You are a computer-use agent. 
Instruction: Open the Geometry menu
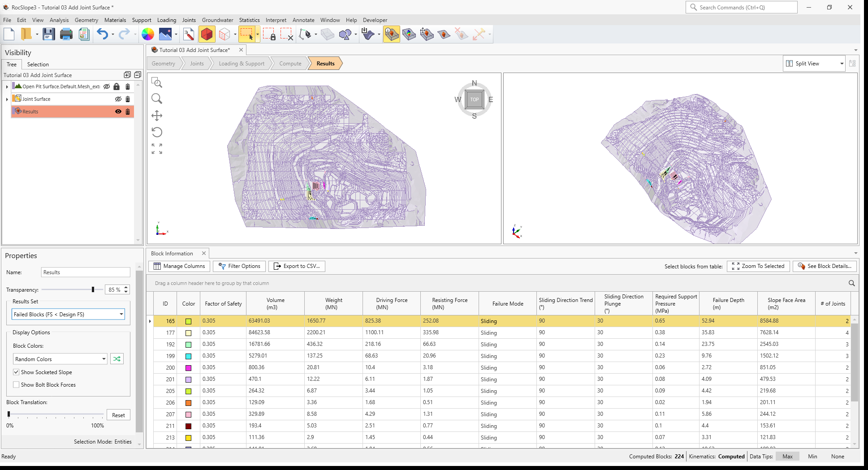(86, 20)
